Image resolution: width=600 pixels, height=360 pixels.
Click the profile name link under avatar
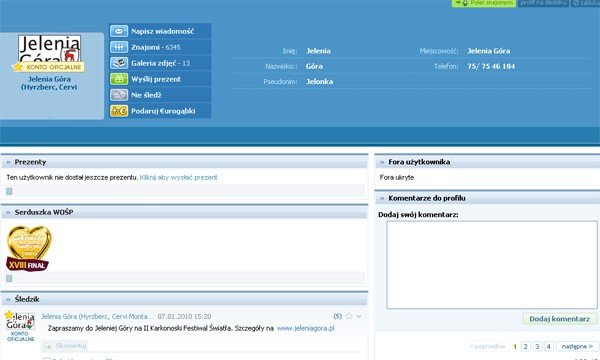coord(49,83)
